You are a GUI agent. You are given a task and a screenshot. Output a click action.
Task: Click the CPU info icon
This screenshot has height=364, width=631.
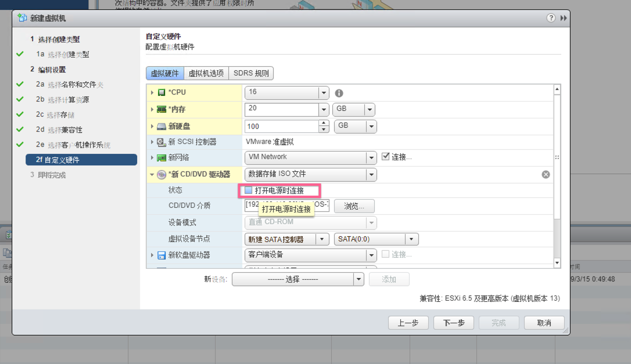(x=339, y=93)
